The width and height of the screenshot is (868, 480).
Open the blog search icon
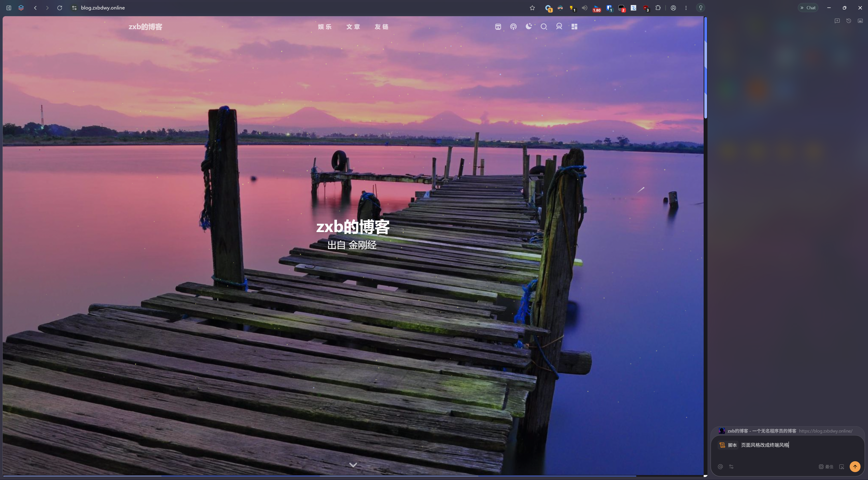point(544,27)
